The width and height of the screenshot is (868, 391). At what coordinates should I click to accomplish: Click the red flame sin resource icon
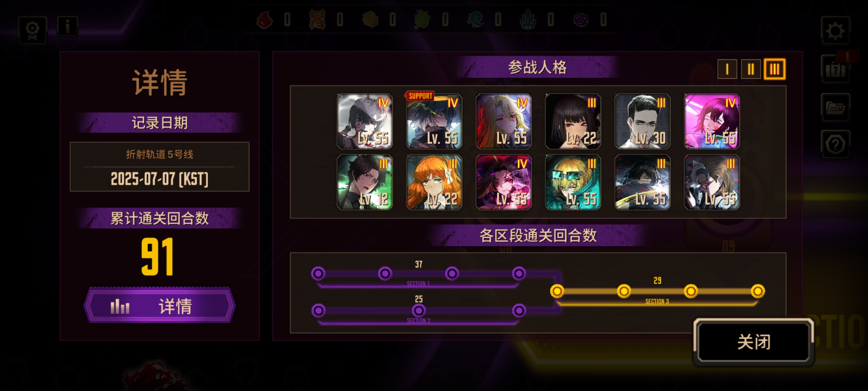tap(265, 20)
